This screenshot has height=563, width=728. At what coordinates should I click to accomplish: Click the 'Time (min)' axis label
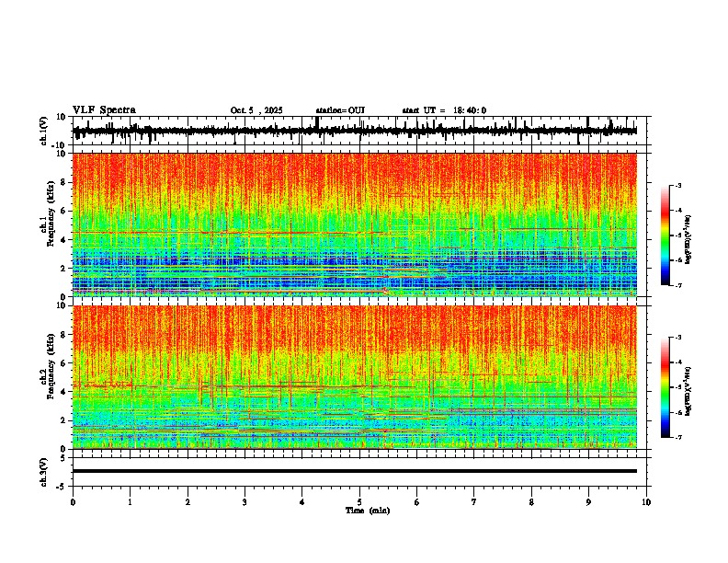pyautogui.click(x=368, y=511)
